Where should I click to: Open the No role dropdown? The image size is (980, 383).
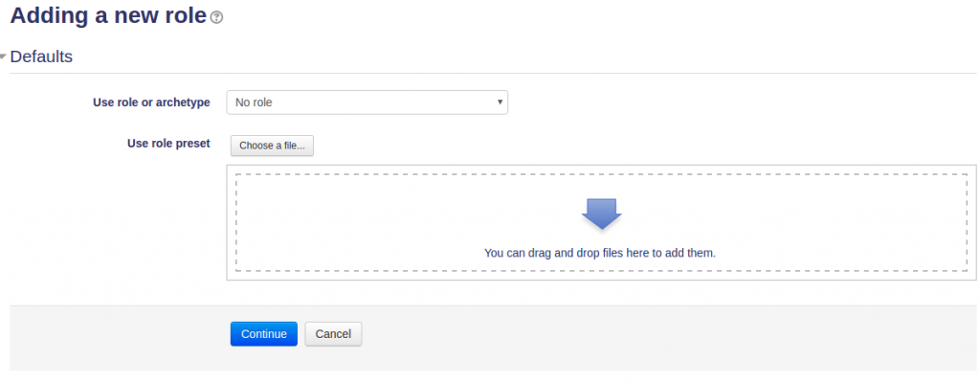click(367, 102)
